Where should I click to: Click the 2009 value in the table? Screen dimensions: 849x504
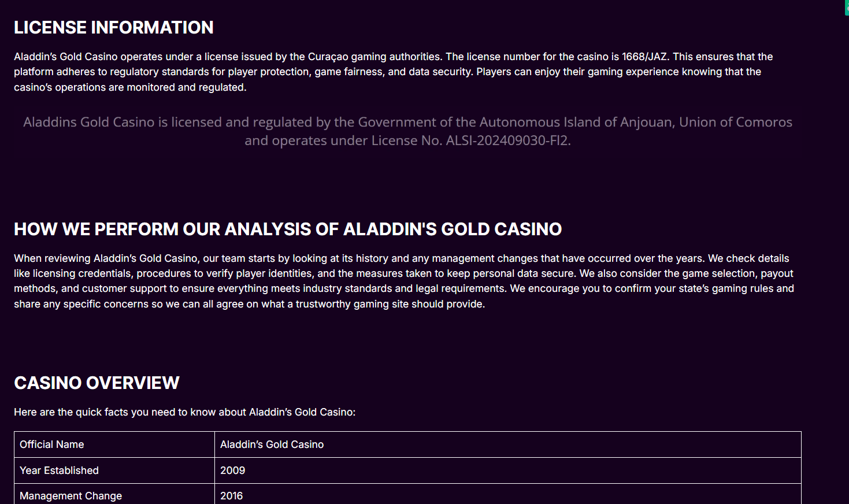[x=232, y=470]
